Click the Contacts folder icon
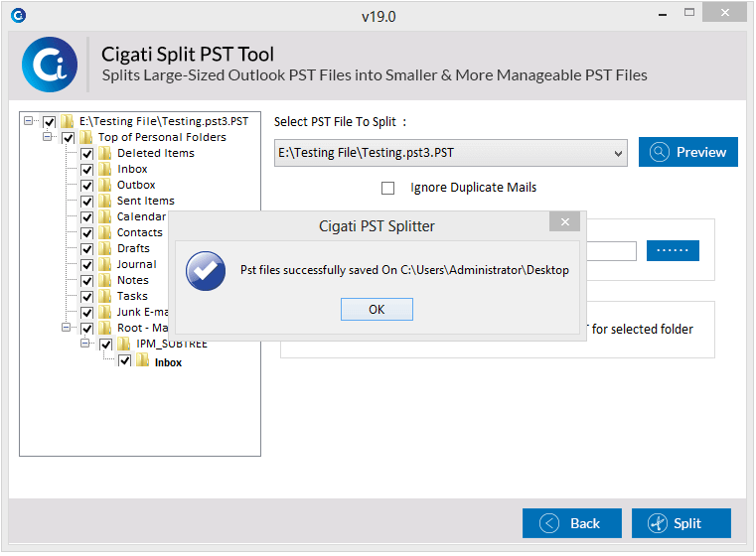This screenshot has height=556, width=756. pyautogui.click(x=104, y=232)
